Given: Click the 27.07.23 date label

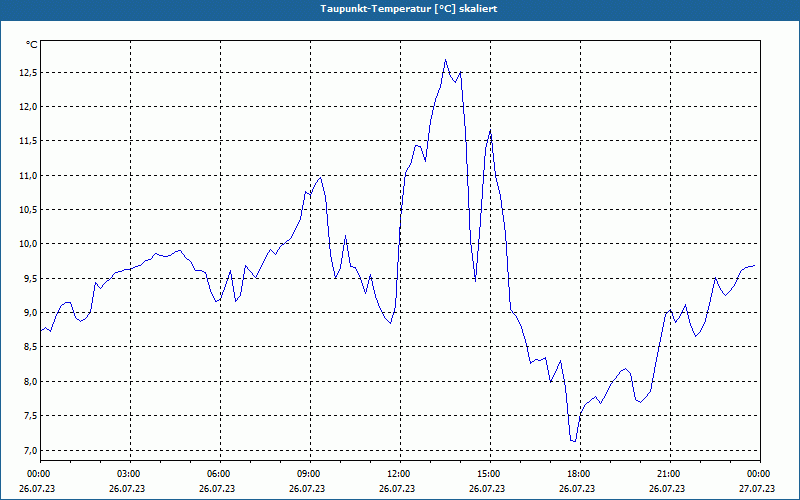Looking at the screenshot, I should 757,488.
